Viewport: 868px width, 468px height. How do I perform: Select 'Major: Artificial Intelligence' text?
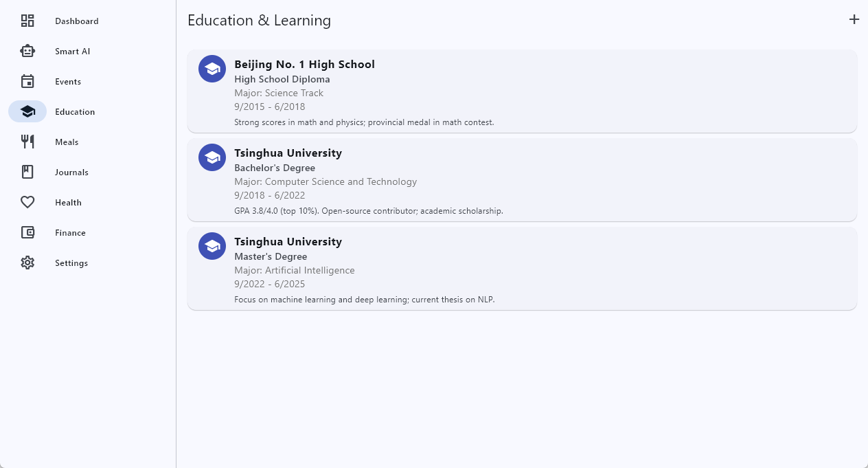[x=295, y=271]
